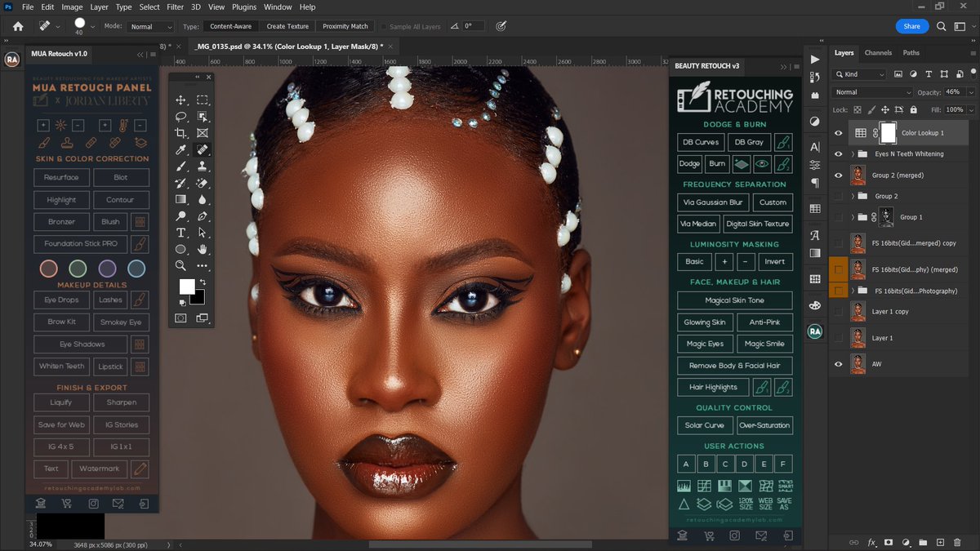980x551 pixels.
Task: Open the RA plugin icon in right dock
Action: pyautogui.click(x=815, y=332)
